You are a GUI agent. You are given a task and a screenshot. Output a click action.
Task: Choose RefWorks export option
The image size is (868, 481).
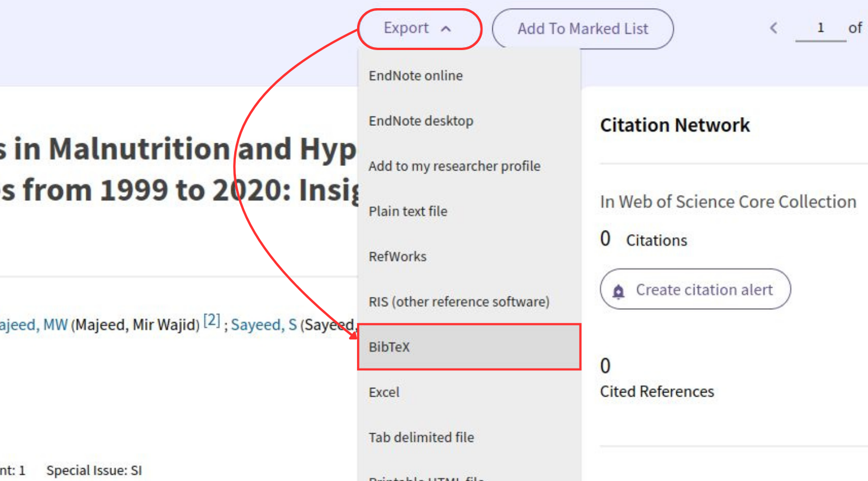[397, 257]
